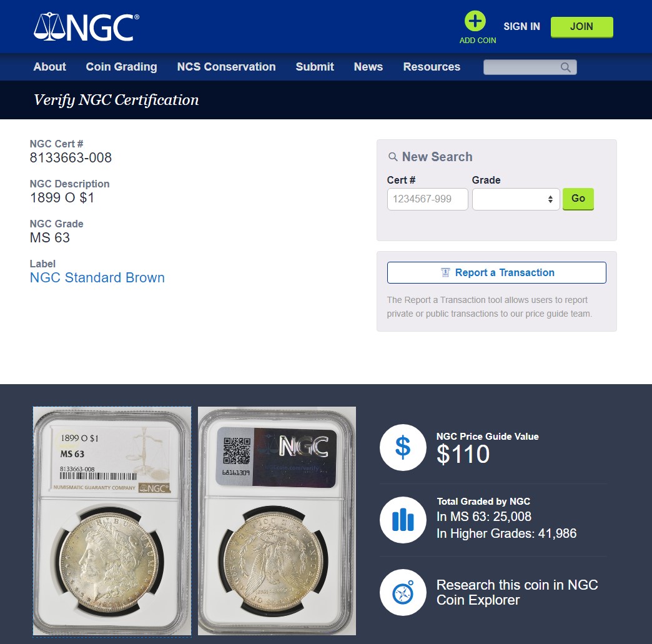Click the green Go button
Image resolution: width=652 pixels, height=644 pixels.
click(578, 199)
